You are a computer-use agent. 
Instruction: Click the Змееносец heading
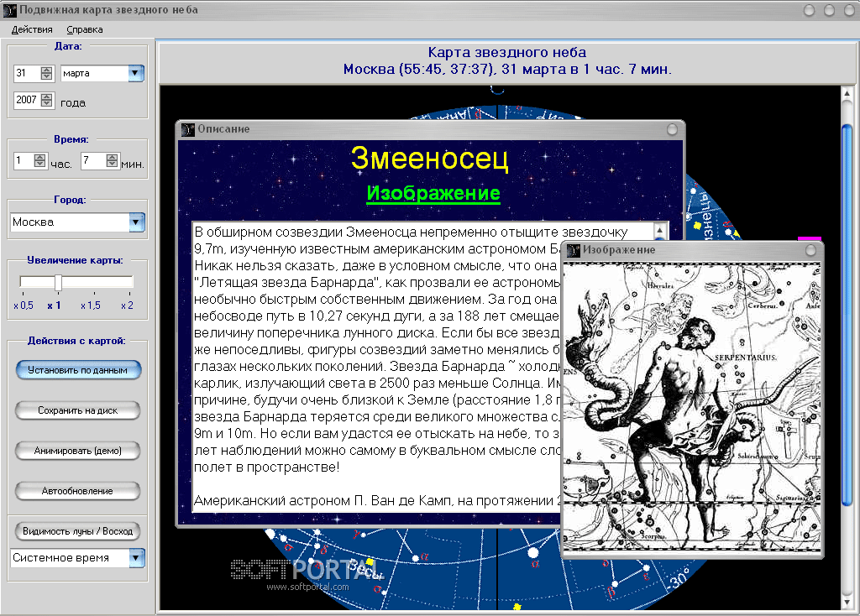(x=429, y=158)
